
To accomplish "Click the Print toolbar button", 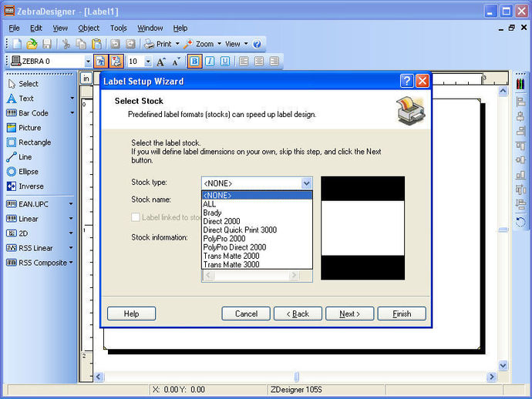I will point(158,44).
